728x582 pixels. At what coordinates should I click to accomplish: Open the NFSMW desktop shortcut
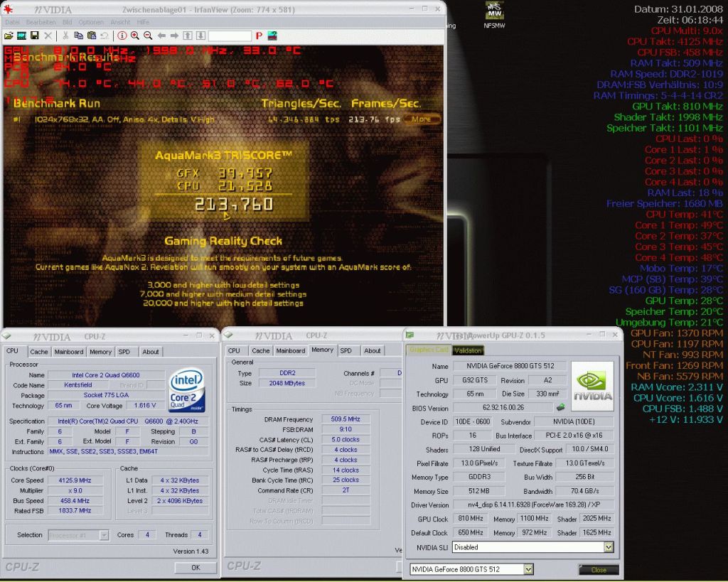tap(494, 16)
